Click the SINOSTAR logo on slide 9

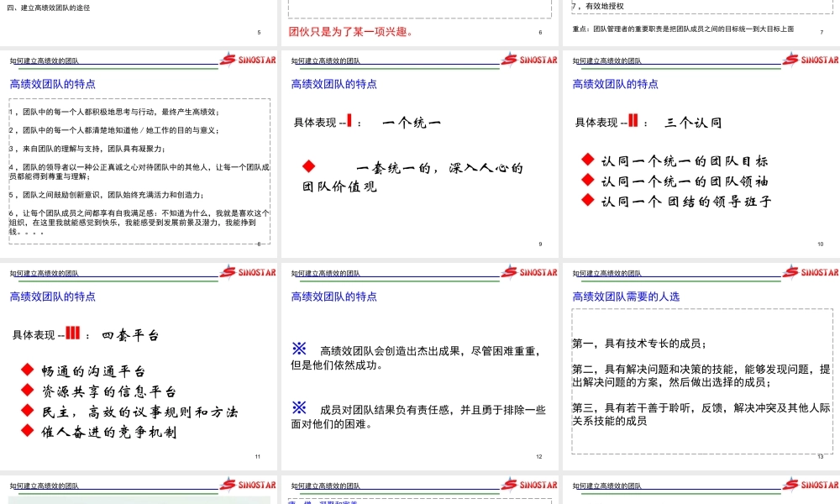point(529,59)
